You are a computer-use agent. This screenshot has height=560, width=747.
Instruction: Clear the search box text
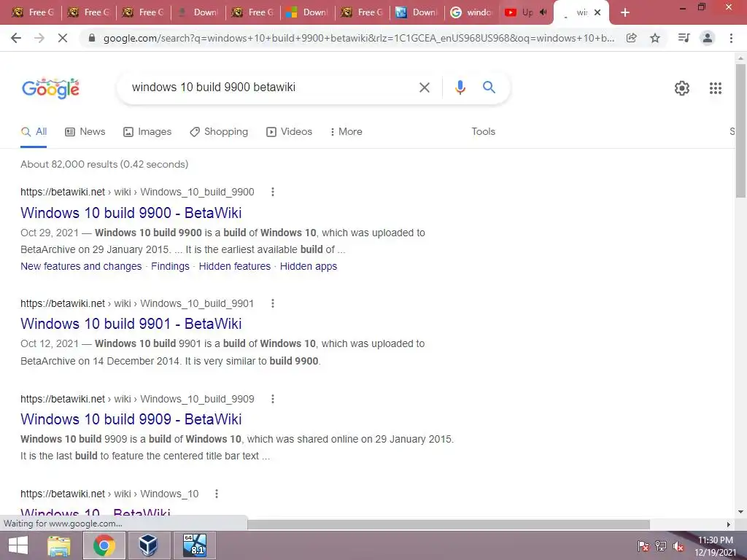[x=424, y=87]
